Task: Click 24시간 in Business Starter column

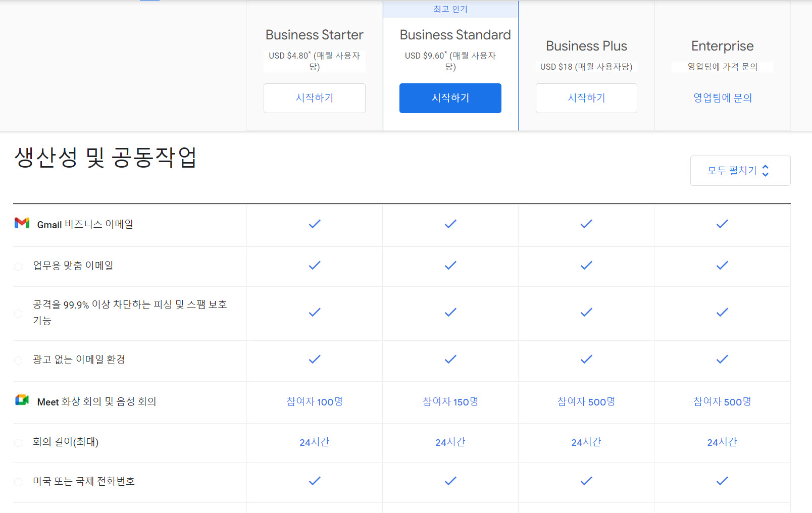Action: pos(315,442)
